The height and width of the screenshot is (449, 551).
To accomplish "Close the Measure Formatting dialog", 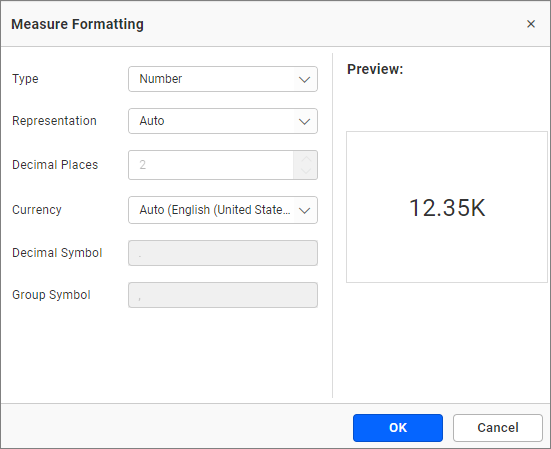I will tap(531, 24).
